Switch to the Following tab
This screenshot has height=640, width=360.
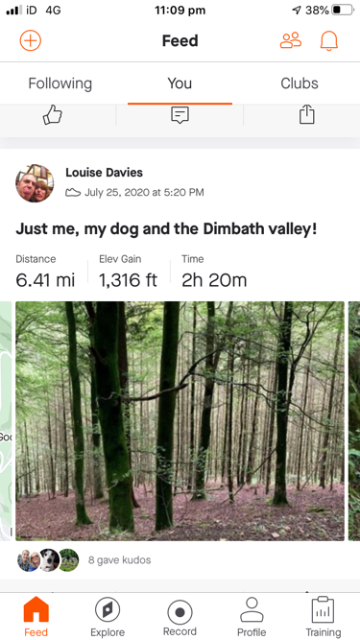[x=60, y=83]
